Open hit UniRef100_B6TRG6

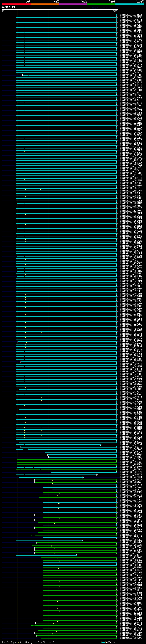coord(131,449)
